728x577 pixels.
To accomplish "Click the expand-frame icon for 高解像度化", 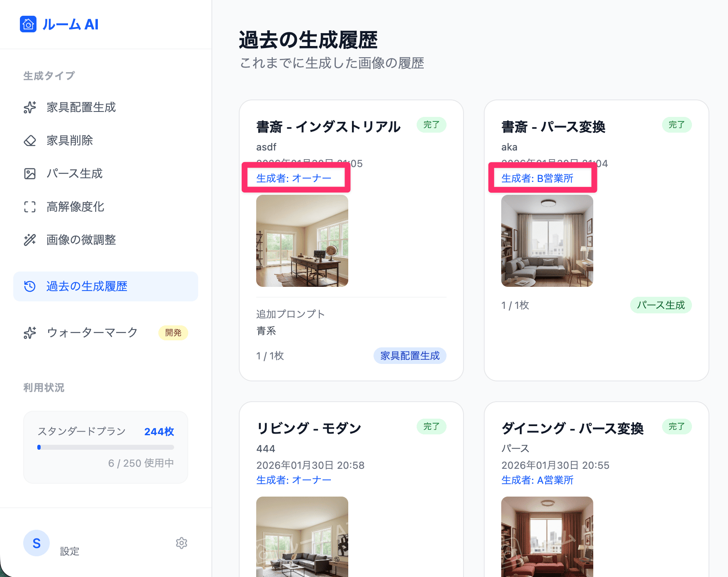I will tap(30, 207).
